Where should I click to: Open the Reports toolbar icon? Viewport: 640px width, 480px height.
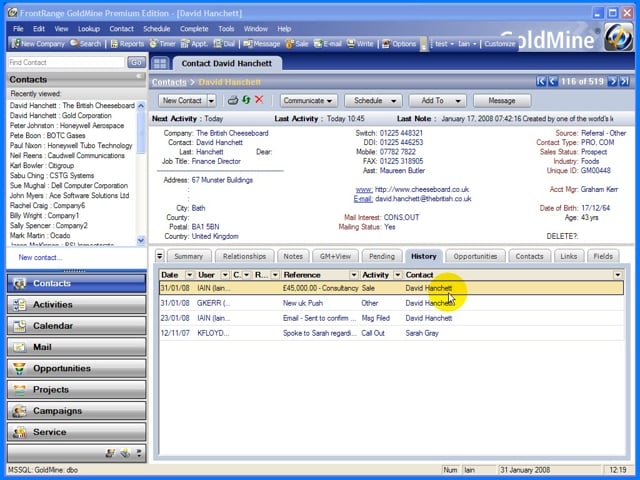[x=127, y=44]
